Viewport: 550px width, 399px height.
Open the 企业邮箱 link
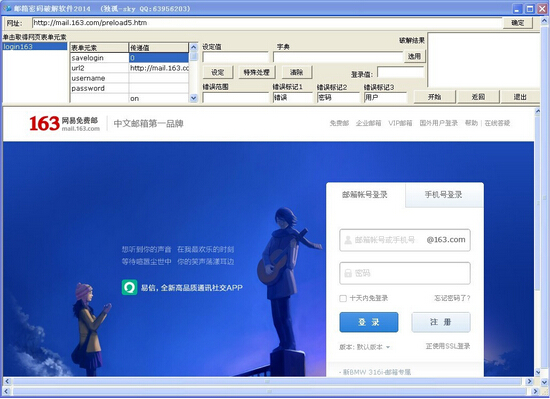(368, 123)
